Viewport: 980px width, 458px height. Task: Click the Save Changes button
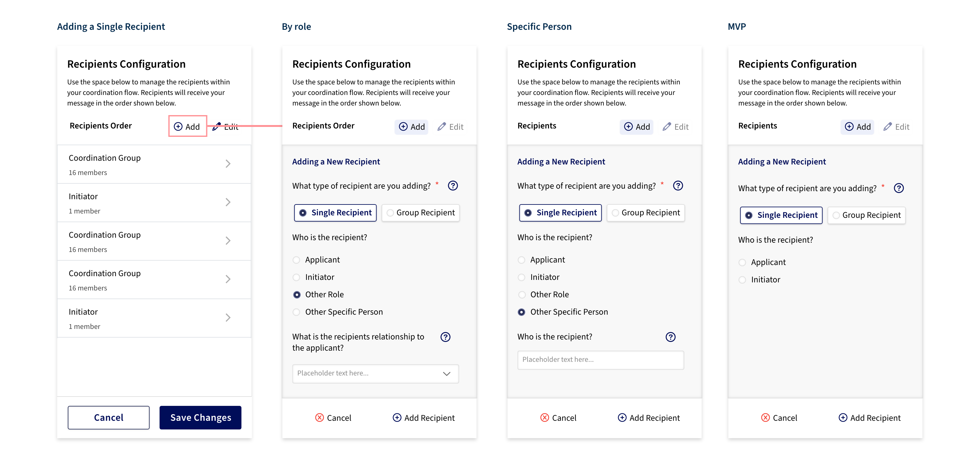click(x=200, y=418)
